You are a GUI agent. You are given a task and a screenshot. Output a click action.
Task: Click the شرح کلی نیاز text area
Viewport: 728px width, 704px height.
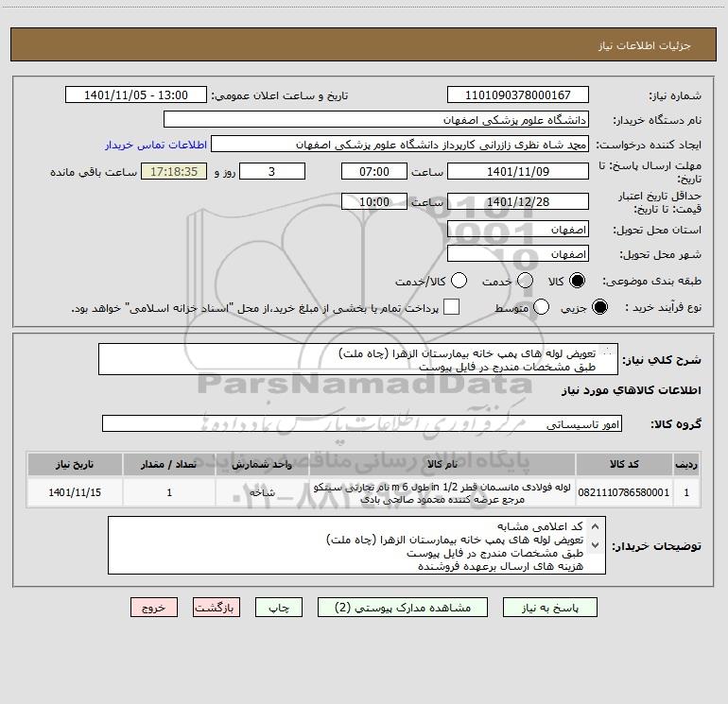click(x=358, y=360)
